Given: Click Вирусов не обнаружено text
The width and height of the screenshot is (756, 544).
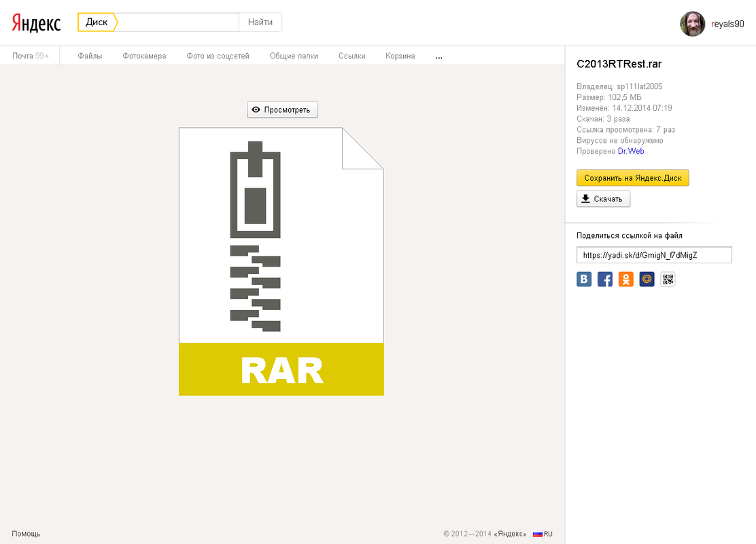Looking at the screenshot, I should coord(620,140).
